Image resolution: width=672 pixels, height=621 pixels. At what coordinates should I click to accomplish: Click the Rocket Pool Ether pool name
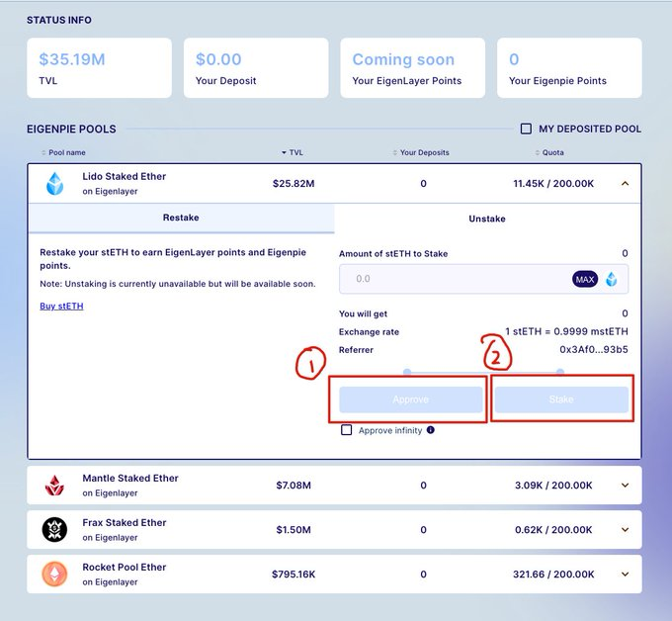click(125, 567)
